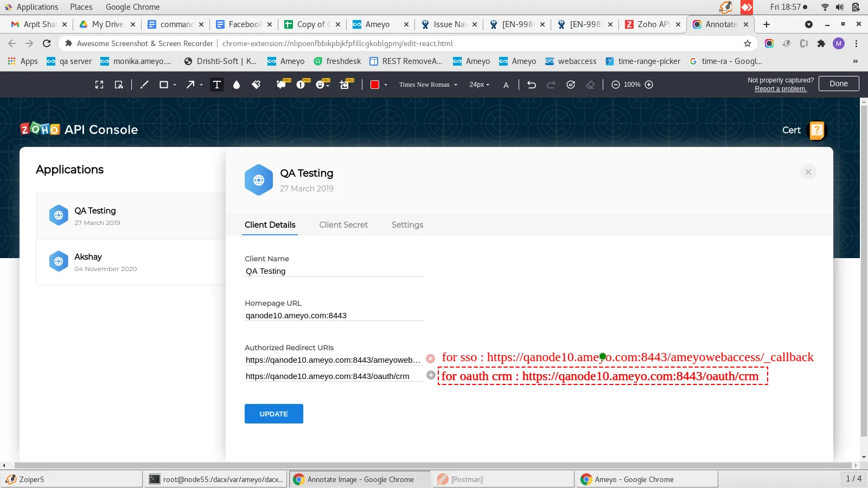Open the Report a problem link

click(x=781, y=89)
